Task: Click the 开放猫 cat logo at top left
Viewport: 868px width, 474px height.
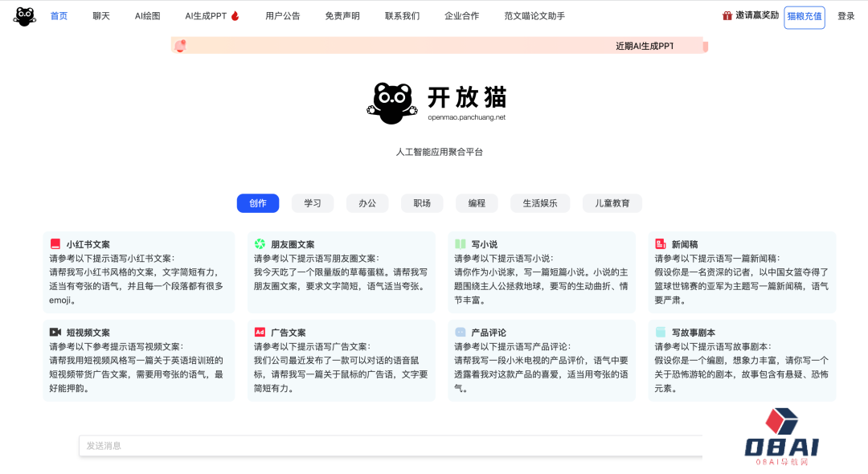Action: coord(24,15)
